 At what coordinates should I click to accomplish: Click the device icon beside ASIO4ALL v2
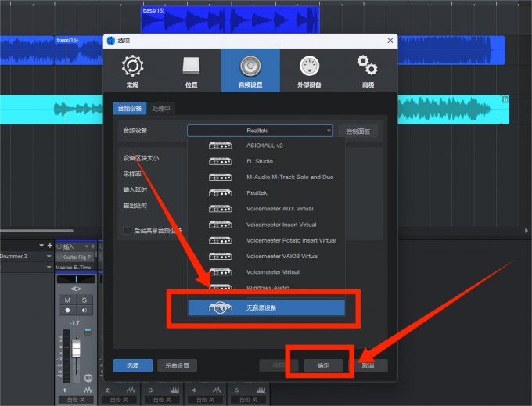(220, 146)
